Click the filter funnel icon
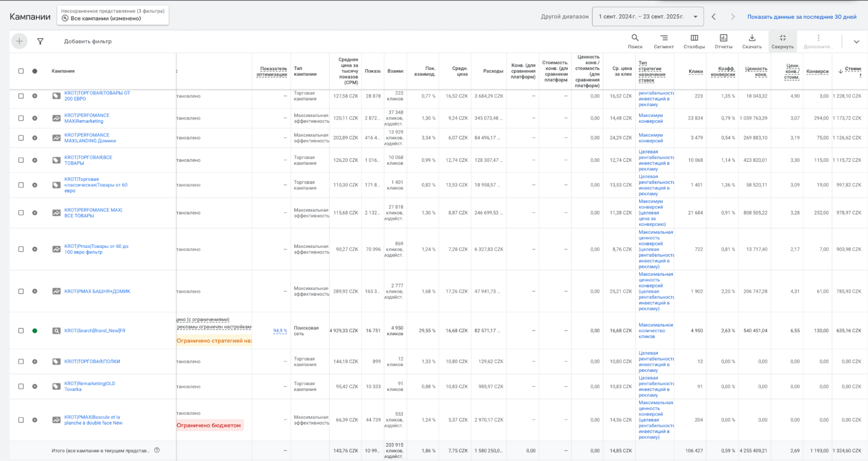 coord(40,41)
